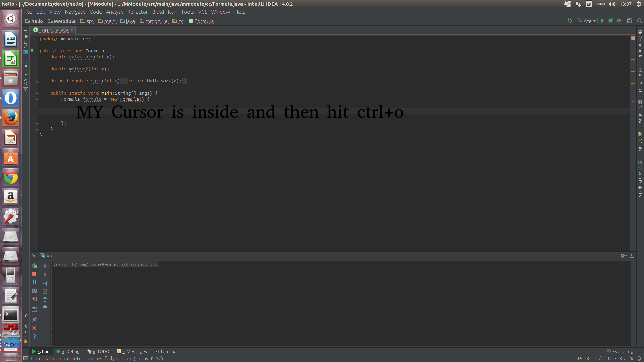644x362 pixels.
Task: Dump threads with the camera icon
Action: coord(34,291)
